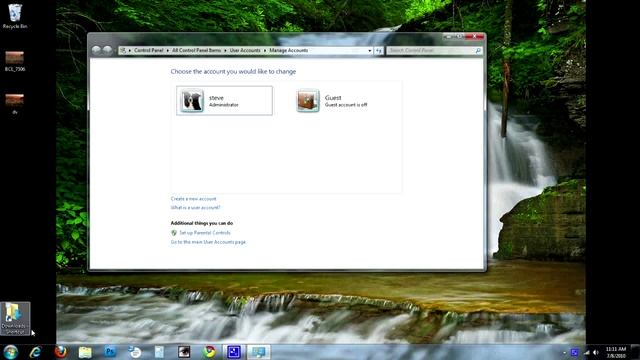Click User Accounts in the breadcrumb
The width and height of the screenshot is (640, 360).
point(245,50)
